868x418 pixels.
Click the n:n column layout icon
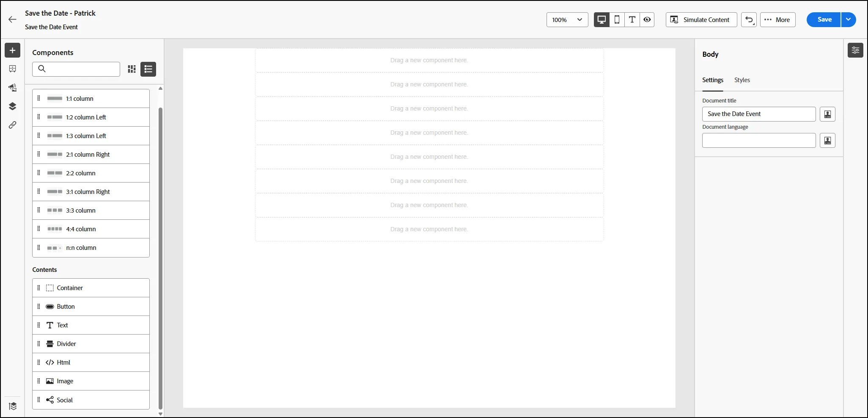click(x=55, y=248)
